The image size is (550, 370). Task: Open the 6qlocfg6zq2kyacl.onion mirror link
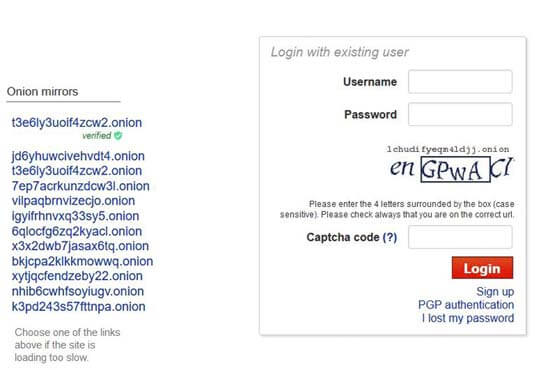click(77, 231)
